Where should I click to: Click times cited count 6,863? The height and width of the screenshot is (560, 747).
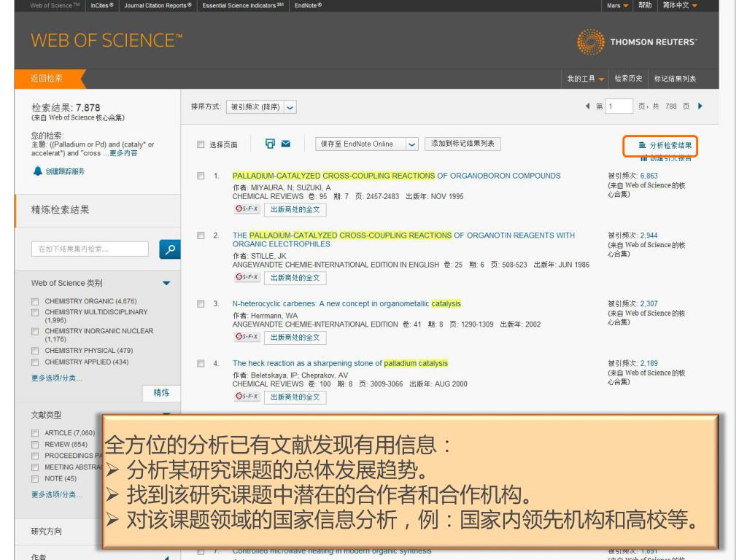[649, 176]
